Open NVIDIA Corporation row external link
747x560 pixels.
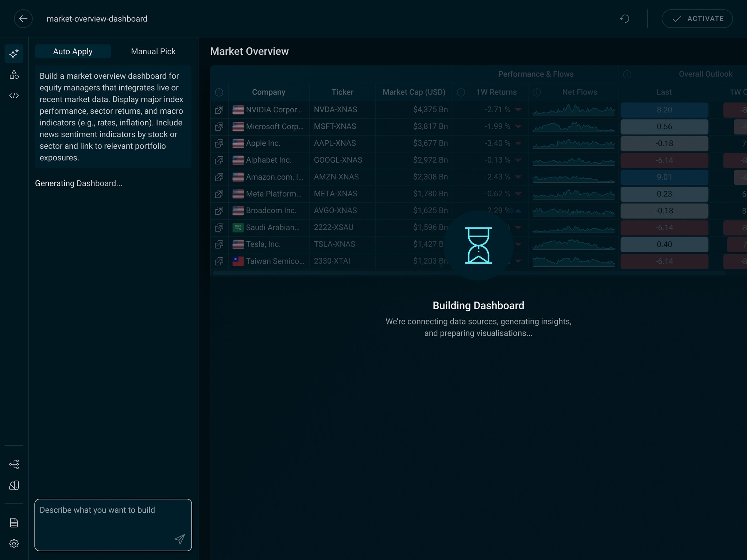(219, 110)
